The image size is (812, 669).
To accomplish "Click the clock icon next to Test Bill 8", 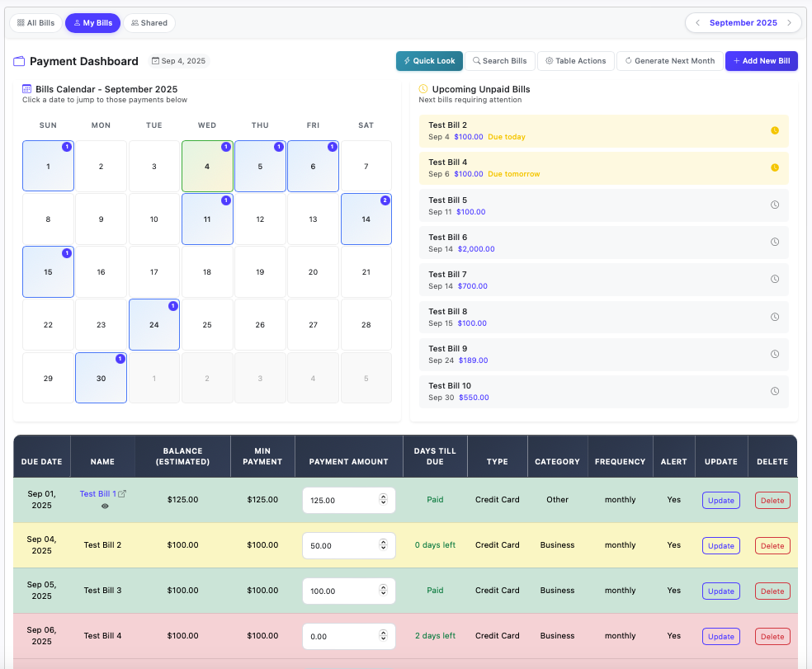I will tap(774, 317).
